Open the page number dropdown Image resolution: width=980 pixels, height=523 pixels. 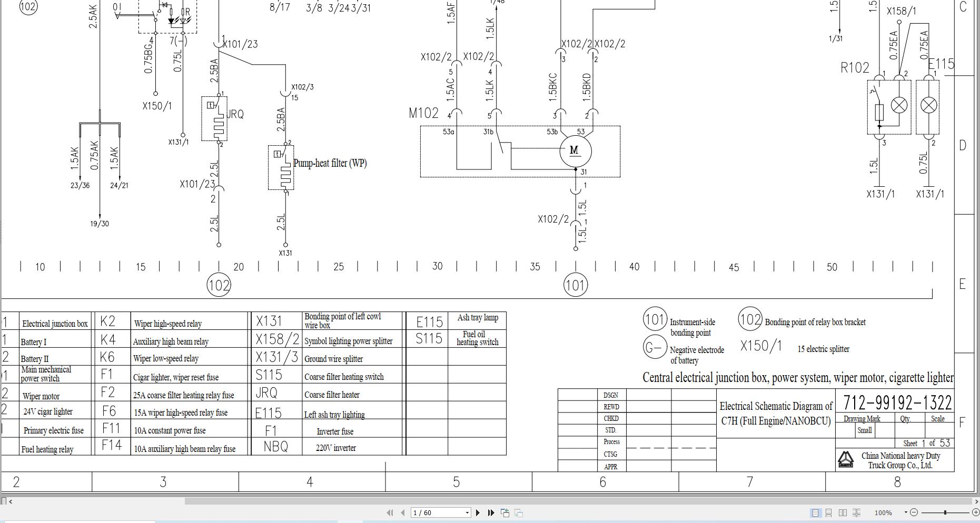(x=467, y=513)
